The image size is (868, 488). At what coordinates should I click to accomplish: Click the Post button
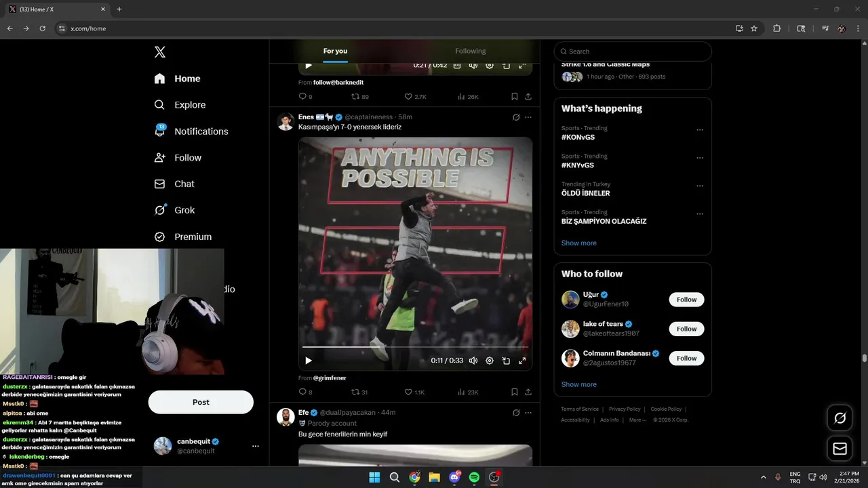click(201, 402)
